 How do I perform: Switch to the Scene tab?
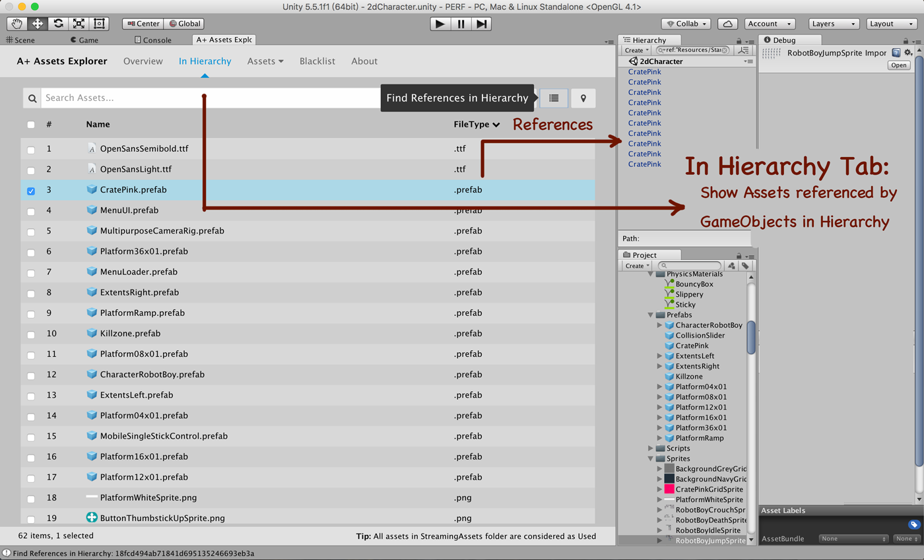20,40
